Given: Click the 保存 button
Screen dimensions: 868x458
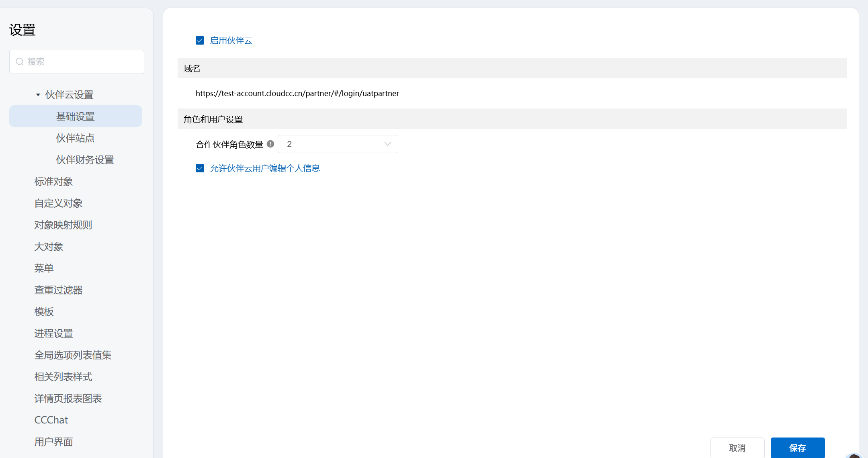Looking at the screenshot, I should tap(797, 448).
